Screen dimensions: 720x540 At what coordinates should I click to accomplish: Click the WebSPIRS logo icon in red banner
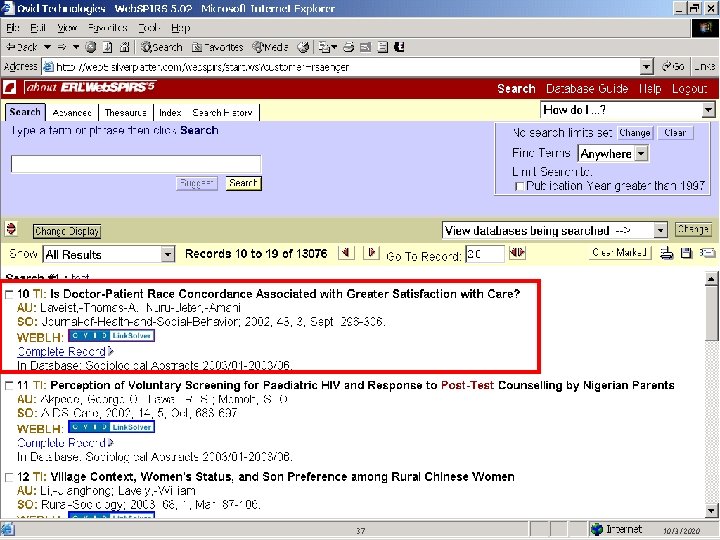[x=10, y=87]
